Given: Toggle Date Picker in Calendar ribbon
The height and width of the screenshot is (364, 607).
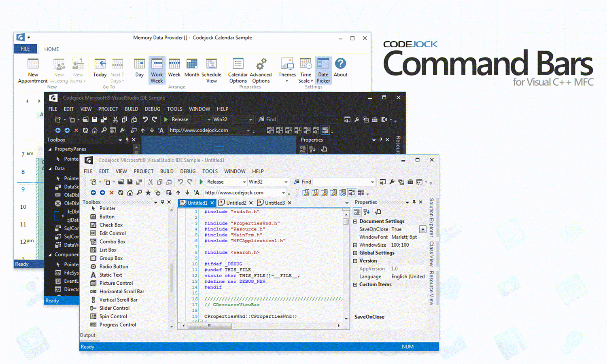Looking at the screenshot, I should tap(323, 70).
